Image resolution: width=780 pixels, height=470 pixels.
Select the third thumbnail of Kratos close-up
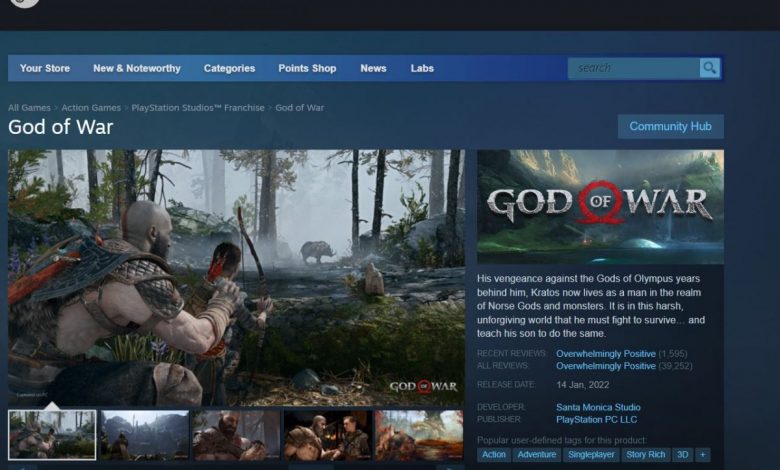point(236,435)
